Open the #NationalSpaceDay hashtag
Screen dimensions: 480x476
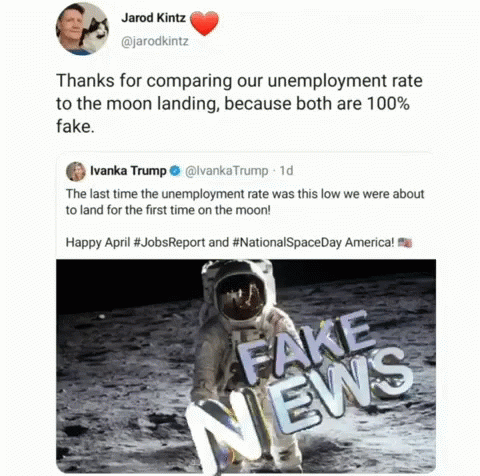(x=286, y=242)
